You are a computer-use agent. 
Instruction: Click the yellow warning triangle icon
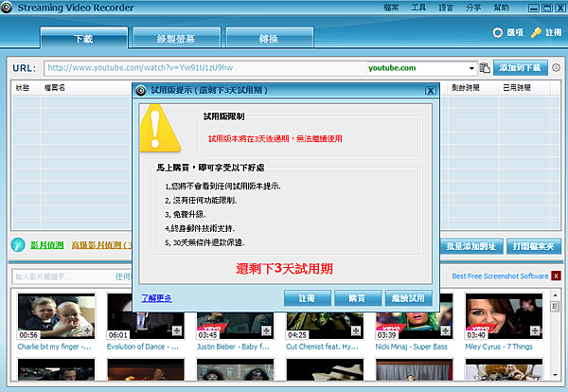click(160, 128)
